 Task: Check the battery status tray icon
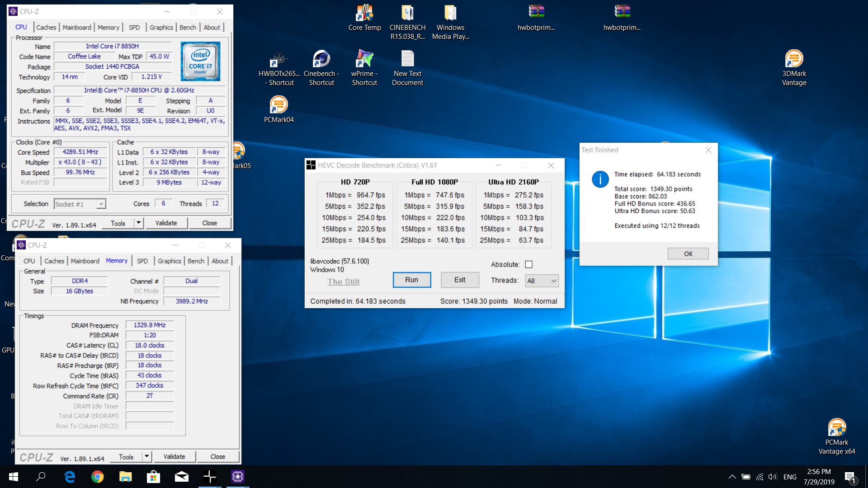(x=746, y=477)
